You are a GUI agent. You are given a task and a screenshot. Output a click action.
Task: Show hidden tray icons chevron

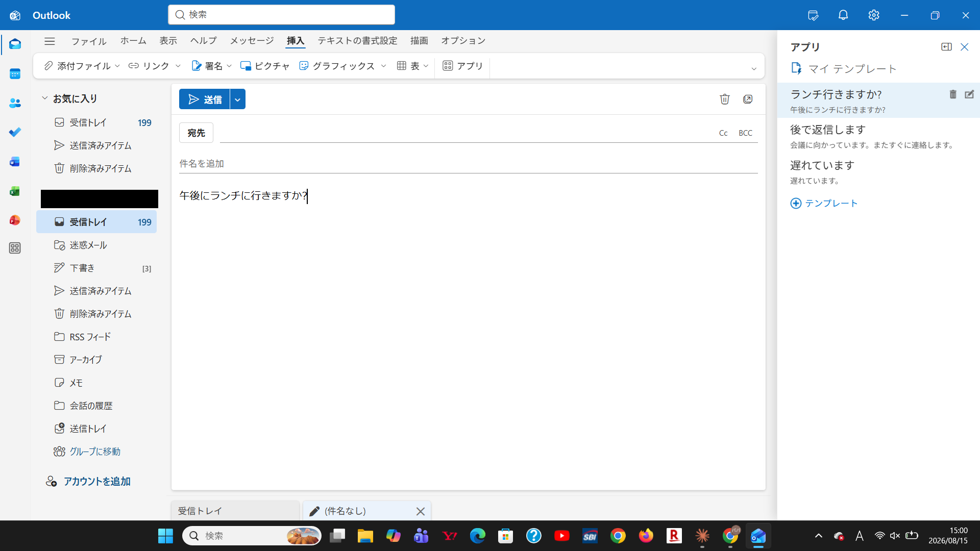819,536
